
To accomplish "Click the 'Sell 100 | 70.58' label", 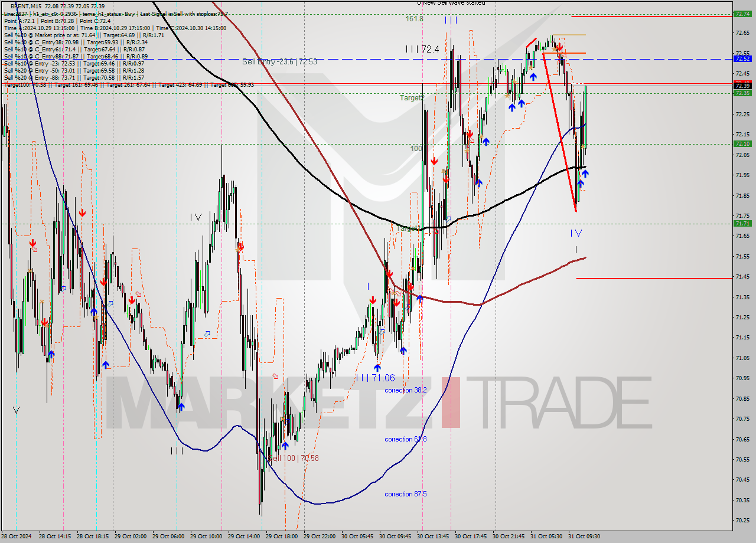I will (x=294, y=458).
